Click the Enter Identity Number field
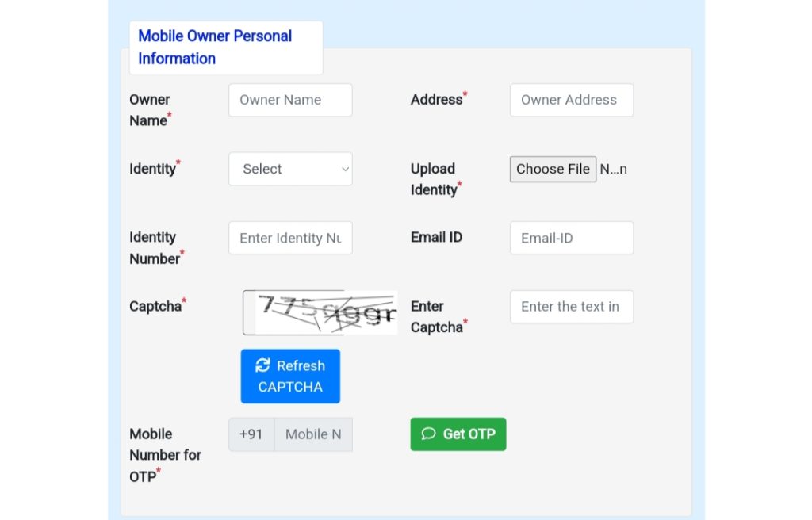 pyautogui.click(x=290, y=238)
